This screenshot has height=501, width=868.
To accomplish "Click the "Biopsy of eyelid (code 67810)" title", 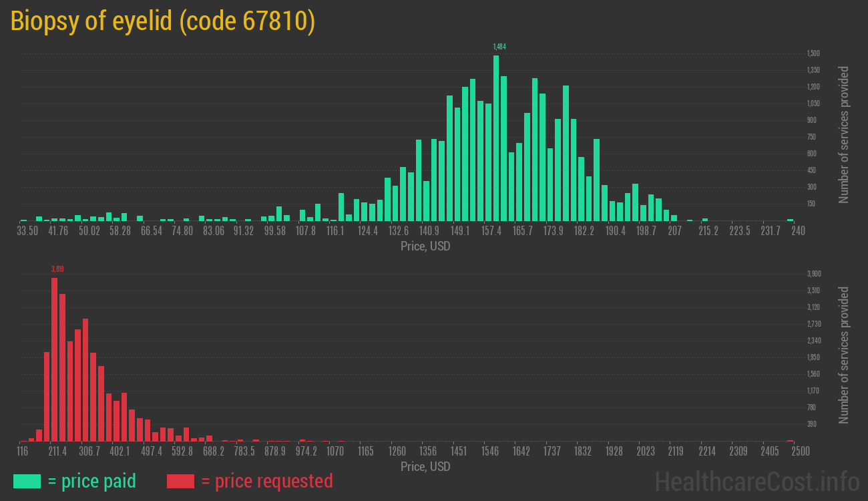I will pos(162,22).
